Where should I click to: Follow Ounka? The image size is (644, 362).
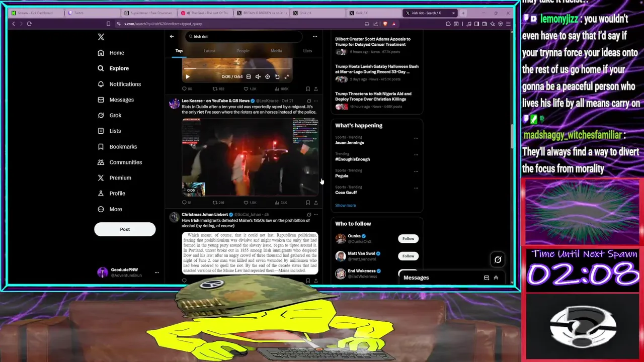click(x=408, y=239)
